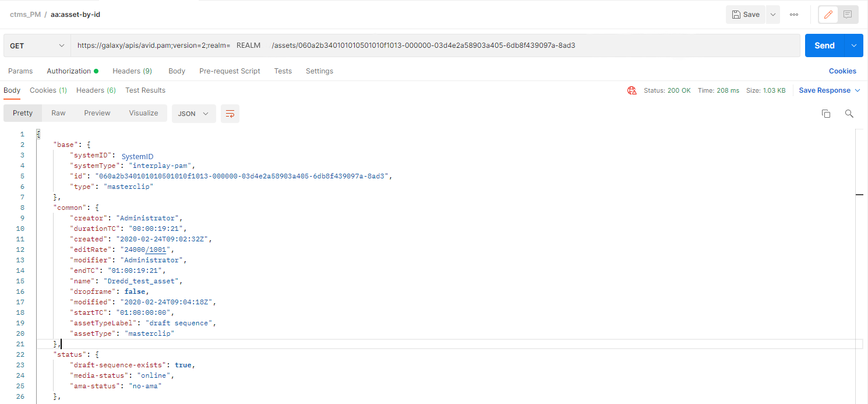The width and height of the screenshot is (868, 404).
Task: Click the request URL field
Action: 435,45
